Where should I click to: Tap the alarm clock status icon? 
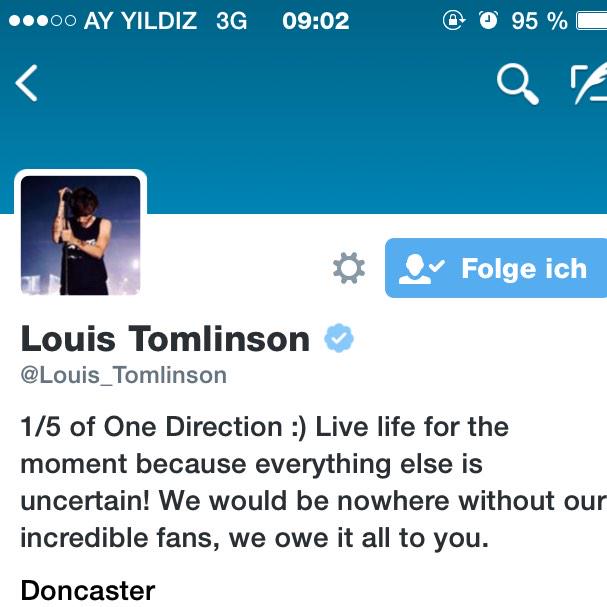click(x=489, y=20)
